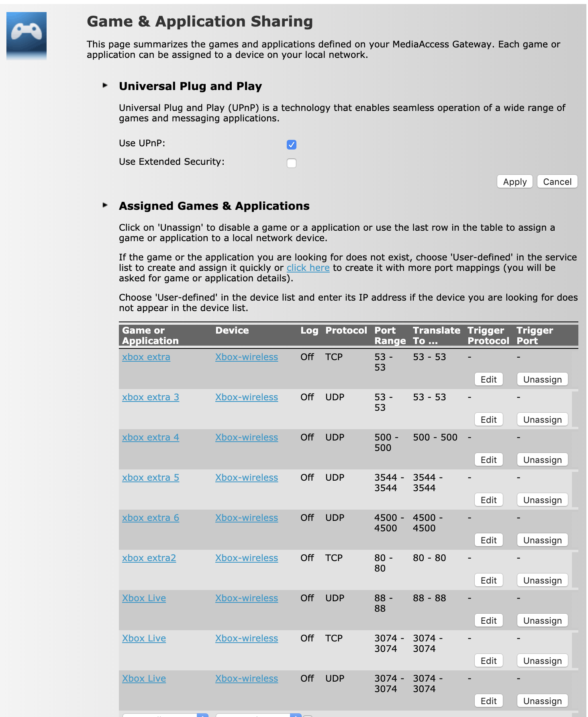Edit the xbox extra2 mapping
Image resolution: width=588 pixels, height=717 pixels.
click(x=489, y=580)
